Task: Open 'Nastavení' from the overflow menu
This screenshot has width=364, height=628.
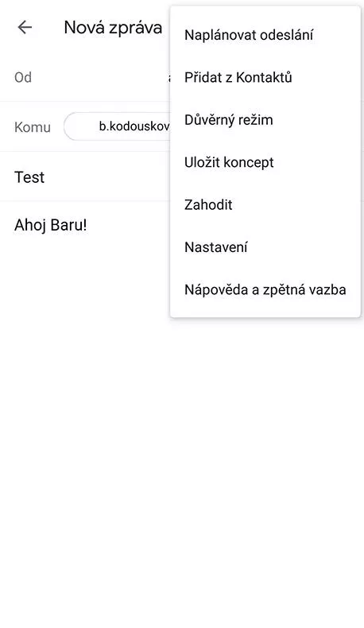Action: [x=216, y=247]
